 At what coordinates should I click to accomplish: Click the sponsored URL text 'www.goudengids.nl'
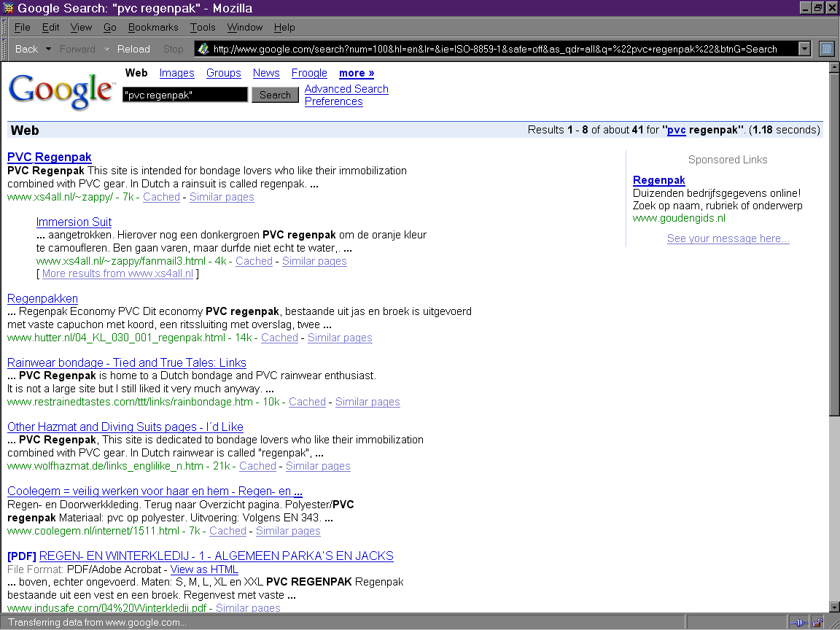pos(679,218)
